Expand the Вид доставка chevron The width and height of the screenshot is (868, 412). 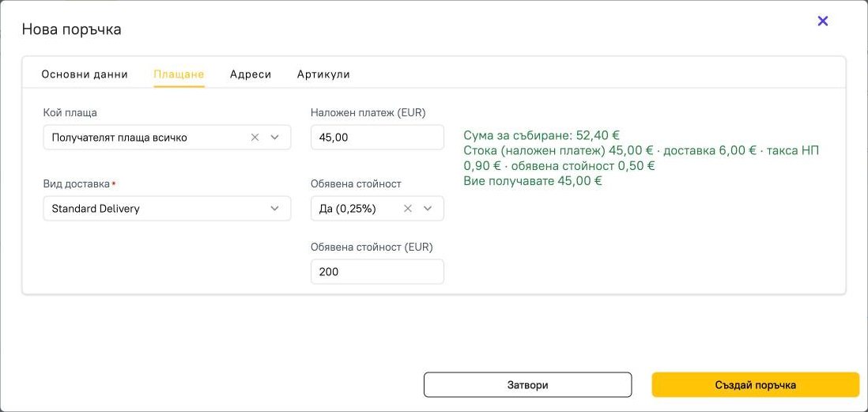point(274,208)
